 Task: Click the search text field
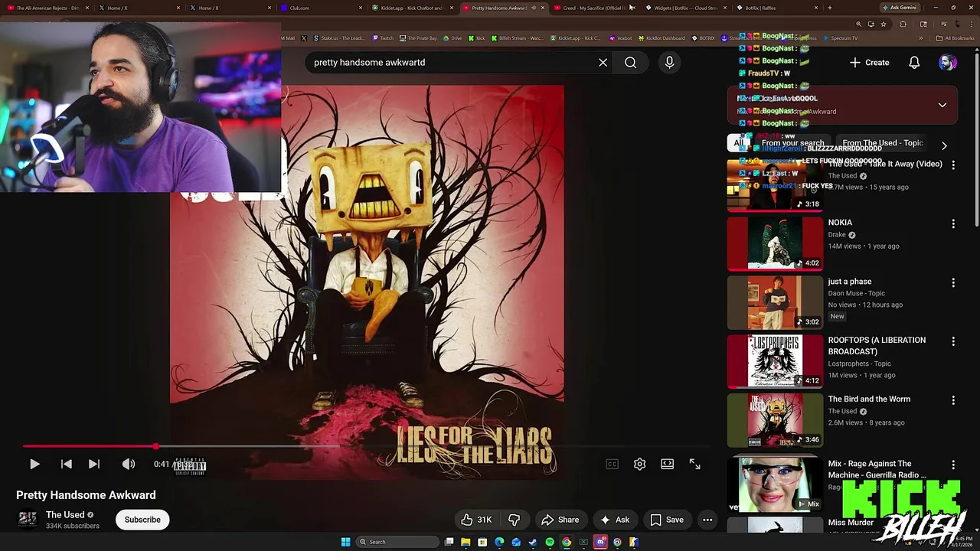[x=452, y=63]
